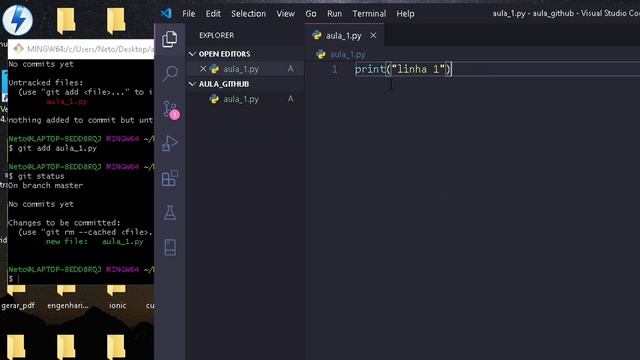Open the blue lightning-bolt desktop app icon
640x360 pixels.
click(18, 20)
